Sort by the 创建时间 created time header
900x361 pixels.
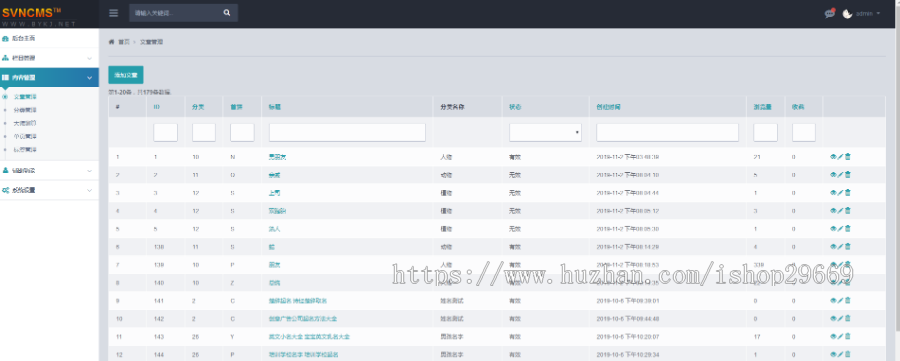point(608,107)
